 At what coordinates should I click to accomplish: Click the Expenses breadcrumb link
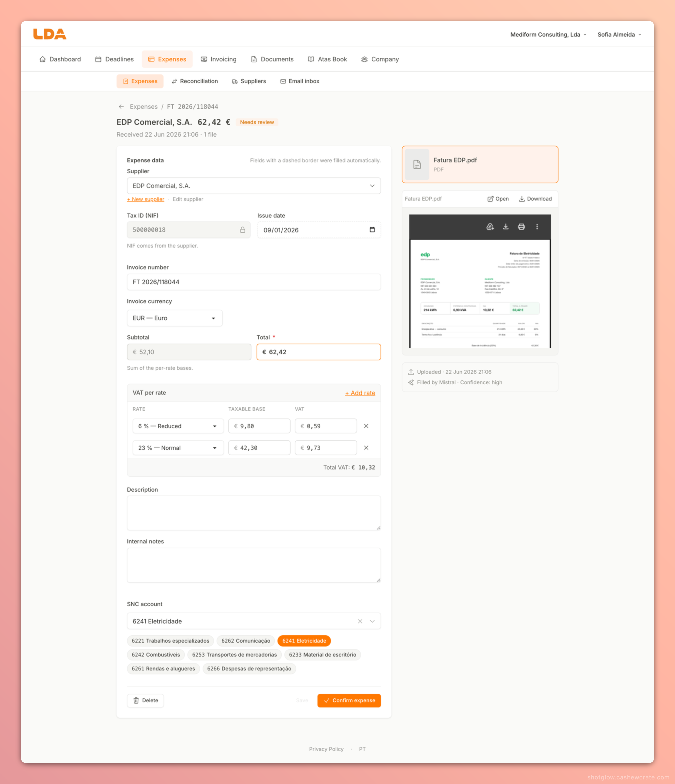144,107
